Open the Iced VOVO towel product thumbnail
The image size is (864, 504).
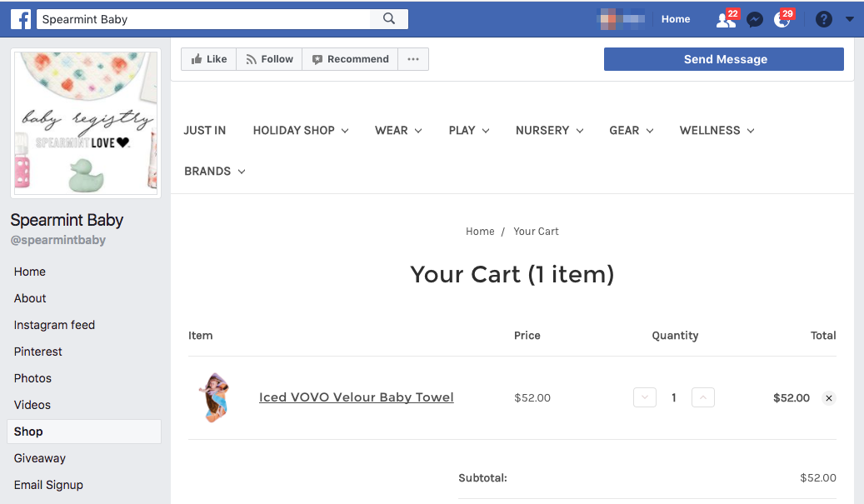215,397
